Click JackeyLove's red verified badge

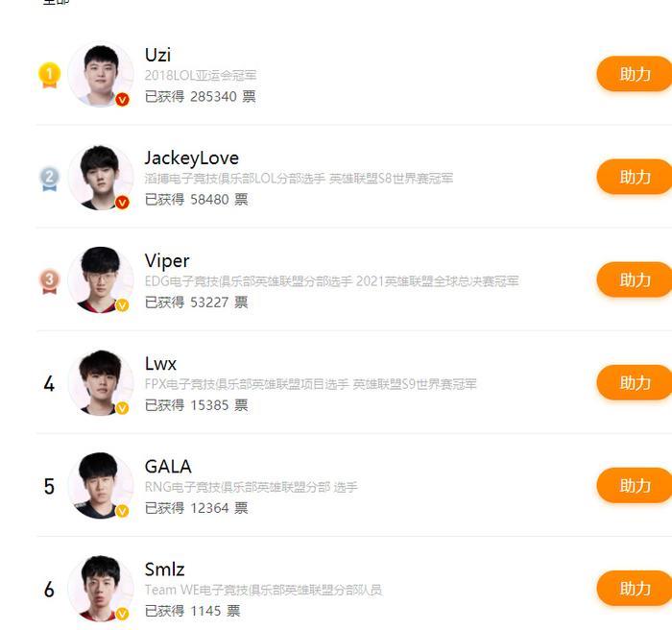tap(122, 203)
